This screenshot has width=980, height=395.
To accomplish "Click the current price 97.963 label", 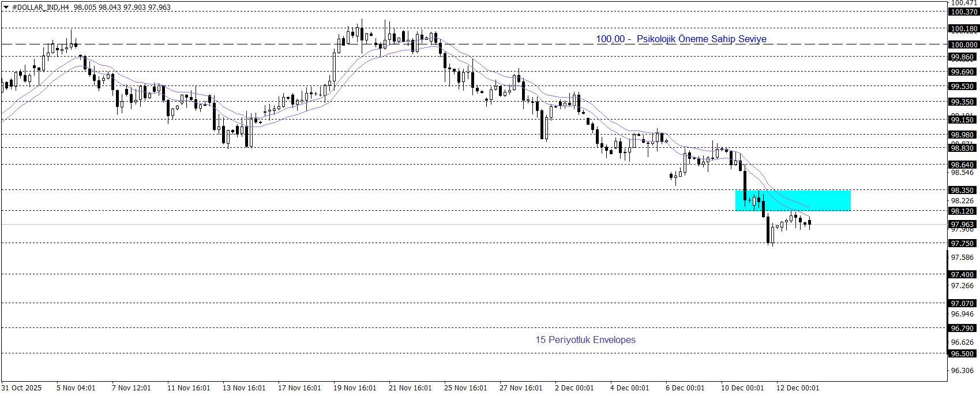I will (x=962, y=224).
